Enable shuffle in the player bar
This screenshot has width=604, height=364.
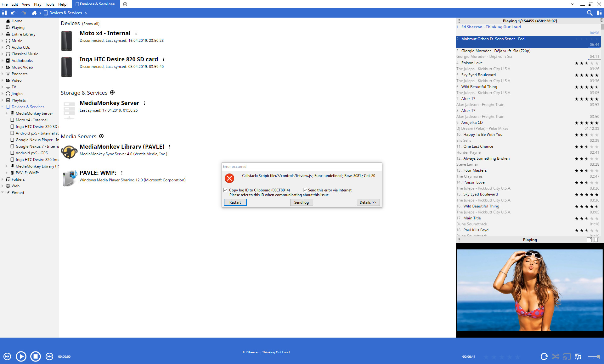556,356
